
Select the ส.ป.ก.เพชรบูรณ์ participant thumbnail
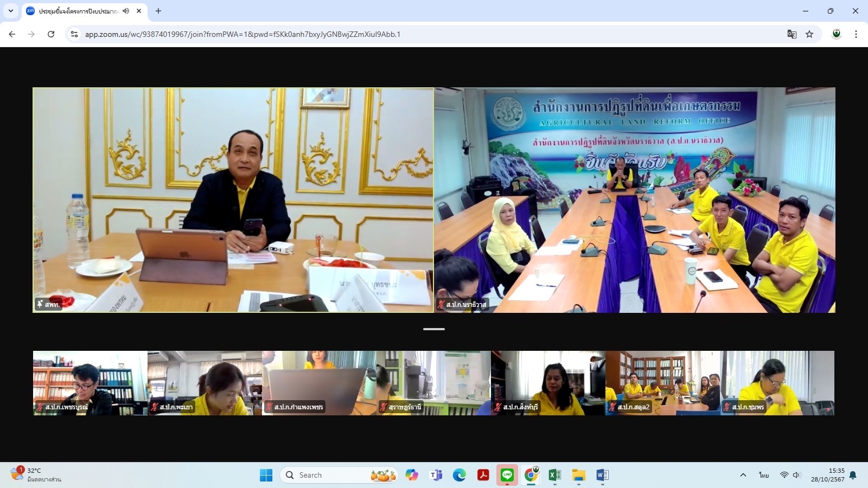click(x=90, y=383)
